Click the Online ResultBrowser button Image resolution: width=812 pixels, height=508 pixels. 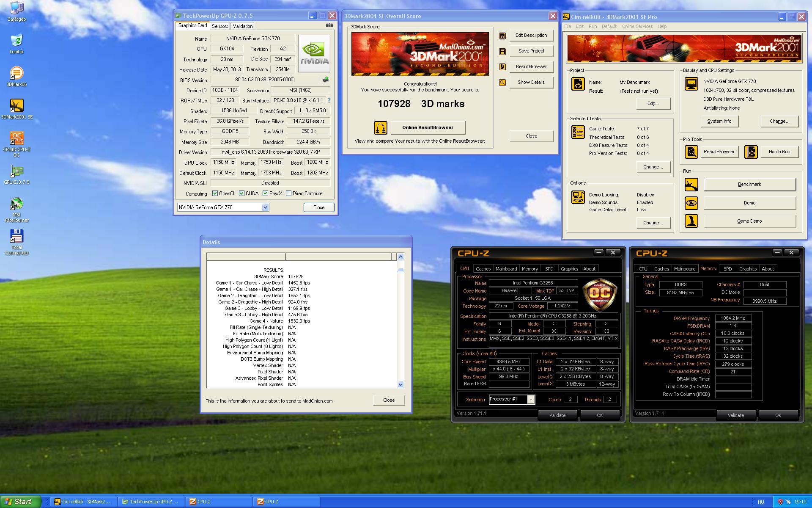427,127
